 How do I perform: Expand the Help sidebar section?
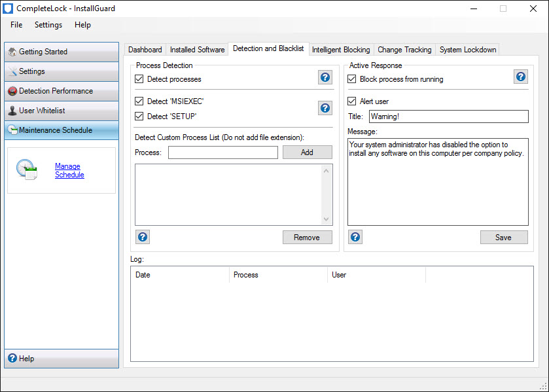tap(62, 359)
